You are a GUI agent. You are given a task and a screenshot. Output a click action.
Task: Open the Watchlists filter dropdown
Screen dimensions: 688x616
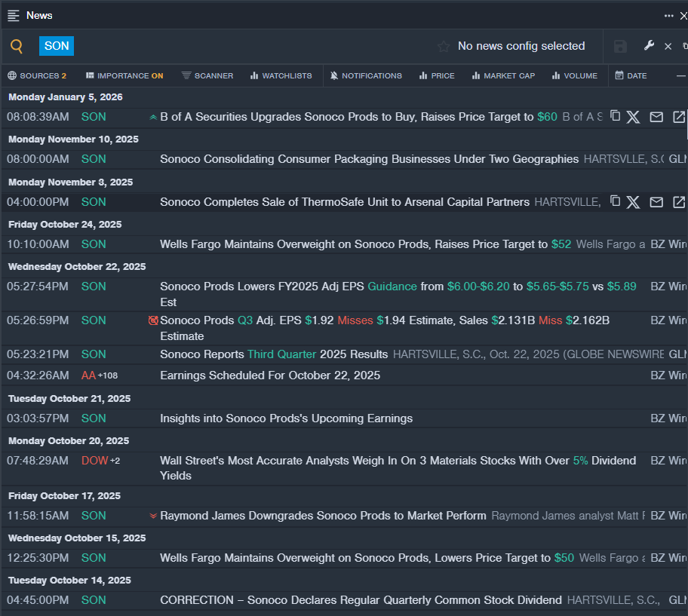[x=281, y=75]
